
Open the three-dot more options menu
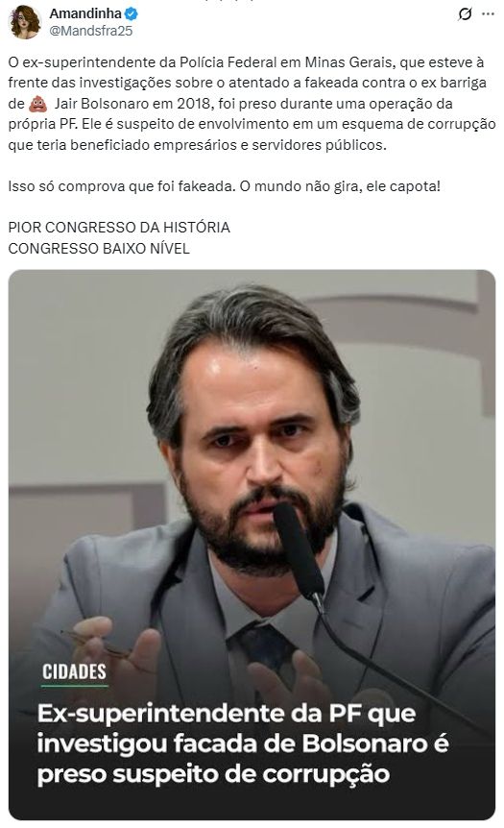pos(489,14)
